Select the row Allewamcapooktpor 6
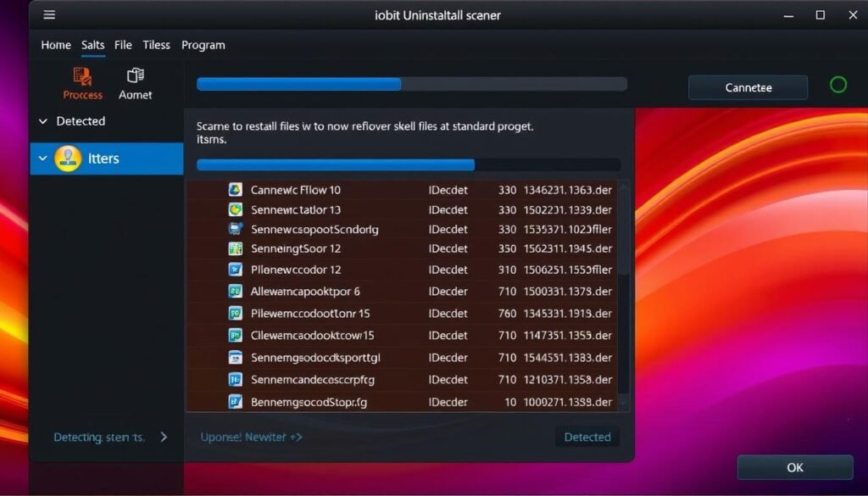 point(402,291)
